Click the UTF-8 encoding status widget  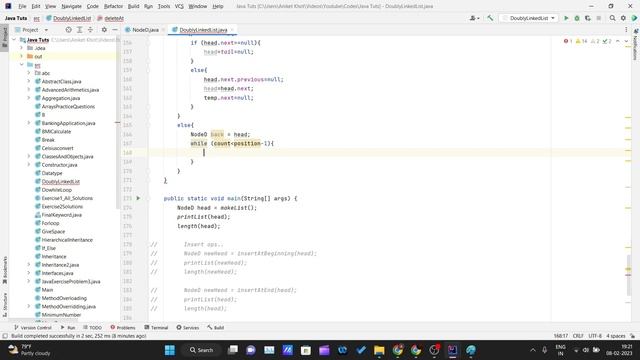(595, 336)
